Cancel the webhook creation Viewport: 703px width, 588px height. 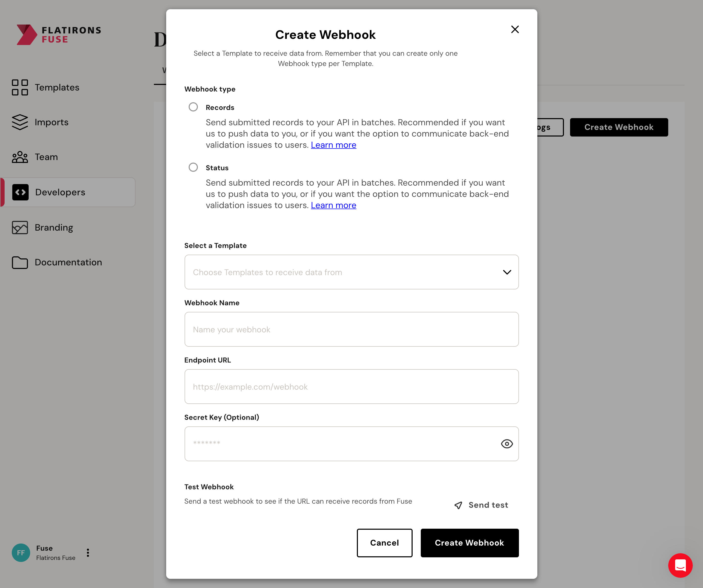tap(384, 543)
